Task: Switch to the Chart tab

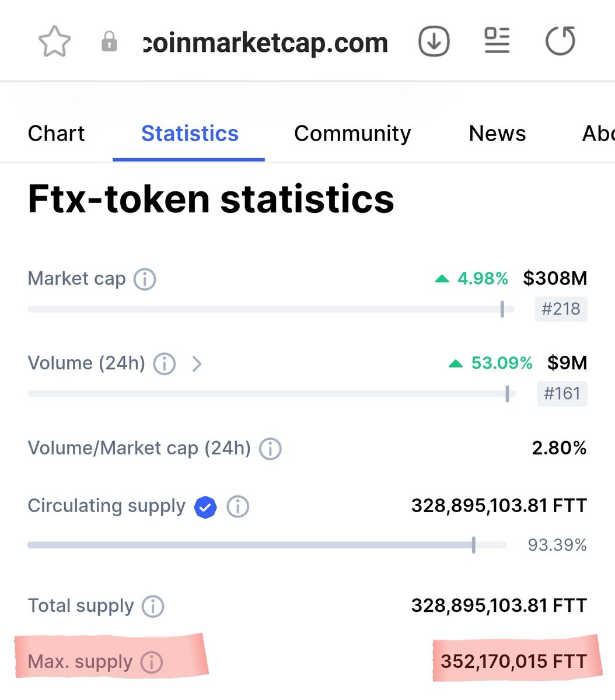Action: (56, 134)
